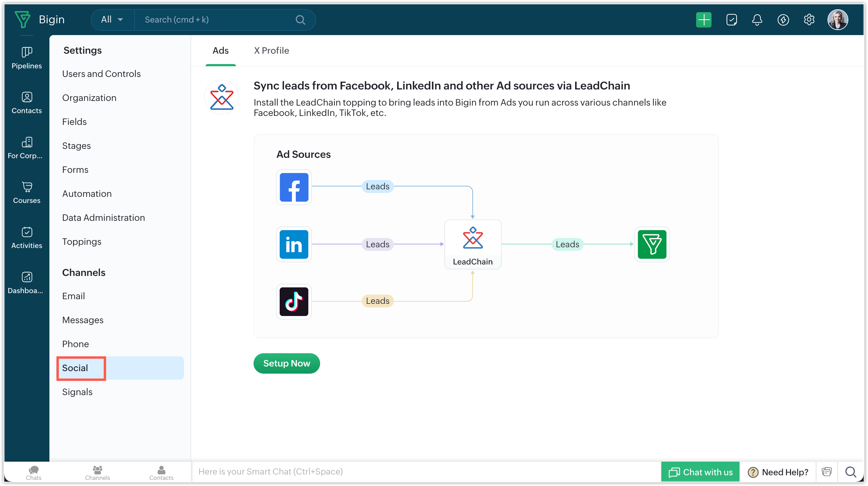
Task: Open Chats in bottom bar
Action: click(34, 472)
